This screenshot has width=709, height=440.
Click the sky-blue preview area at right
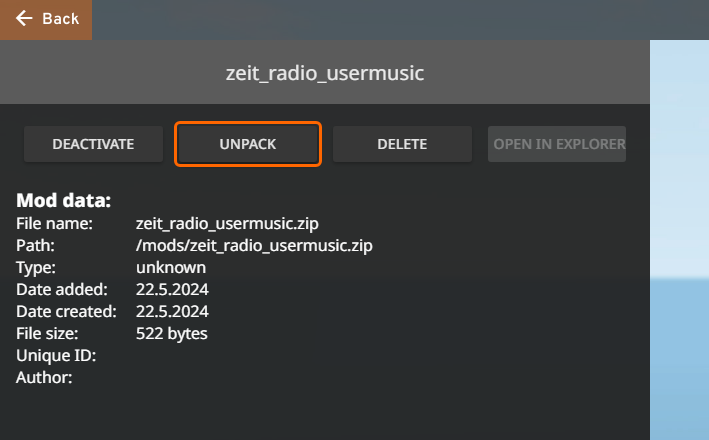679,240
